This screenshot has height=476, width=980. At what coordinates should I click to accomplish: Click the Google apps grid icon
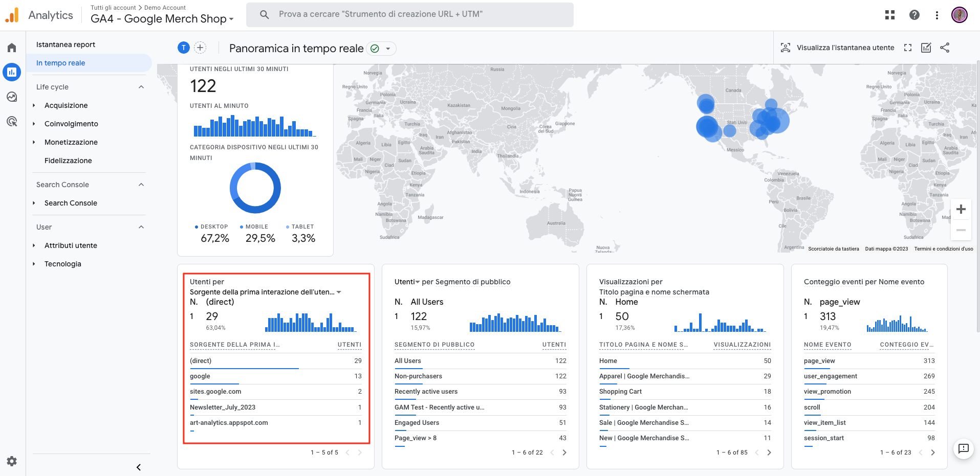point(890,15)
